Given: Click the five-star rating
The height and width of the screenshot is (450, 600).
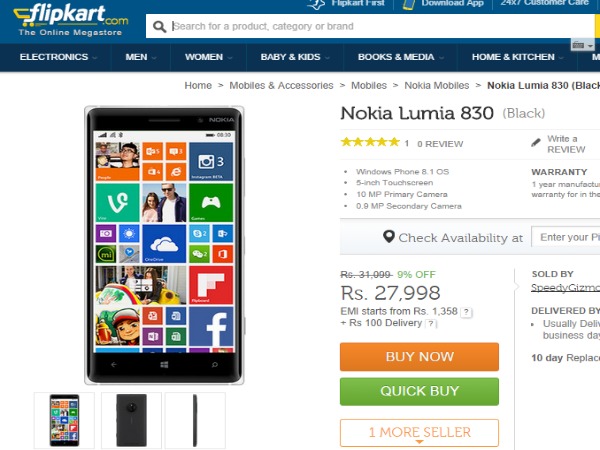Looking at the screenshot, I should [x=369, y=143].
